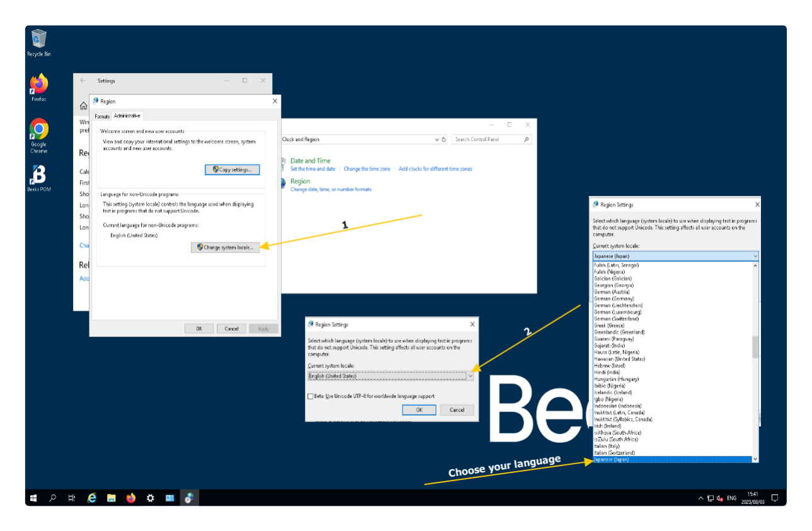Click the locale list scroll-down arrow
This screenshot has width=812, height=531.
[756, 459]
